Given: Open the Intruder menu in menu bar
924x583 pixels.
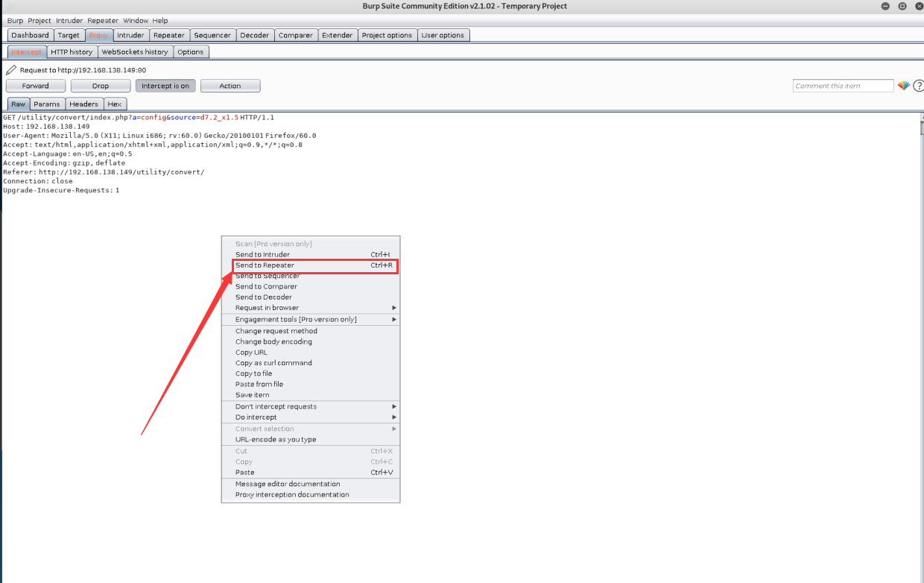Looking at the screenshot, I should [69, 21].
